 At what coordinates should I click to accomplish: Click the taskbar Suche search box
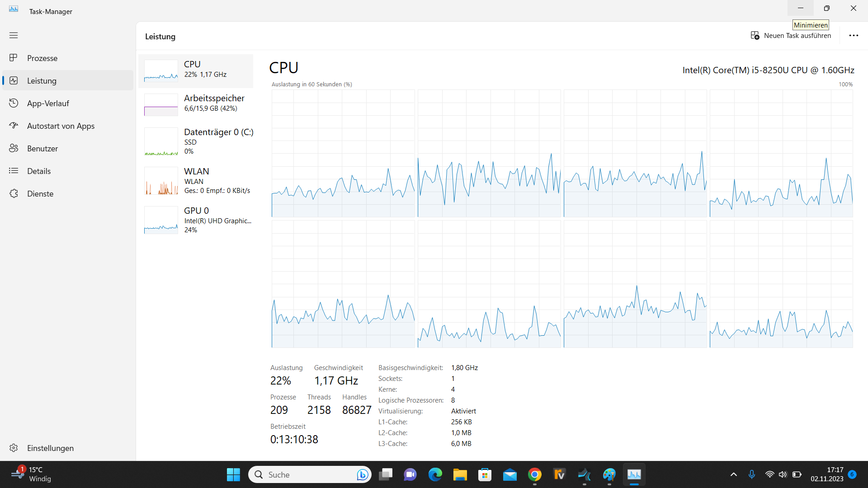[x=310, y=474]
